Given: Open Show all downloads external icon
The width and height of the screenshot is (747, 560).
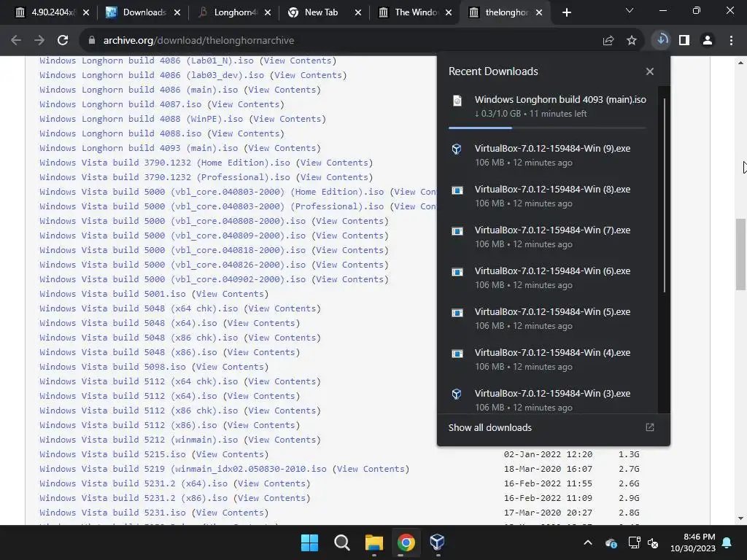Looking at the screenshot, I should (650, 427).
